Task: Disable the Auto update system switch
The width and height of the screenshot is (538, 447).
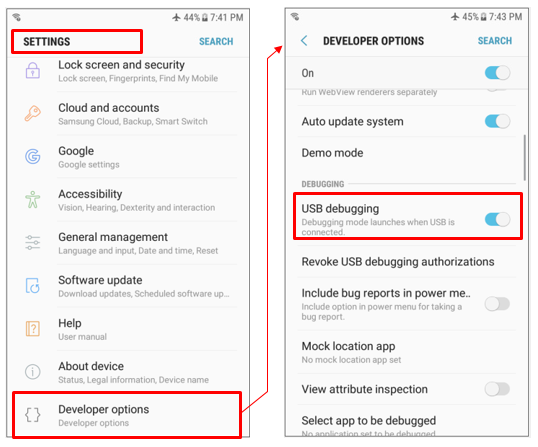Action: (x=497, y=121)
